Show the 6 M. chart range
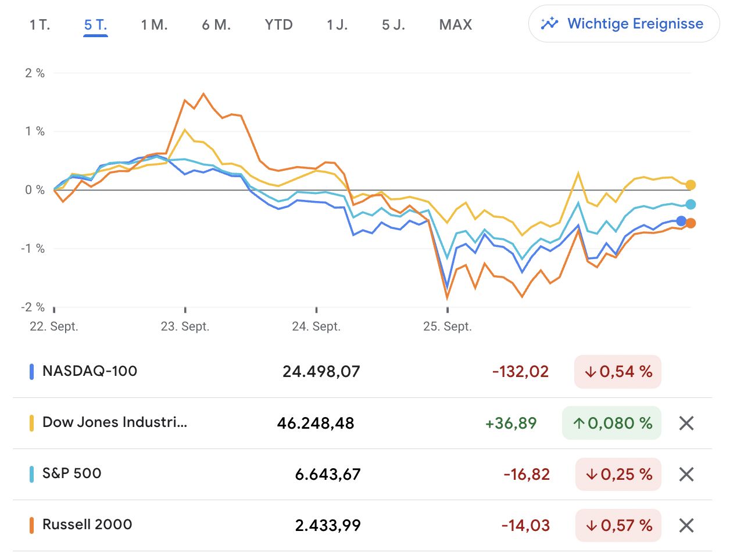Viewport: 737px width, 560px height. tap(216, 25)
